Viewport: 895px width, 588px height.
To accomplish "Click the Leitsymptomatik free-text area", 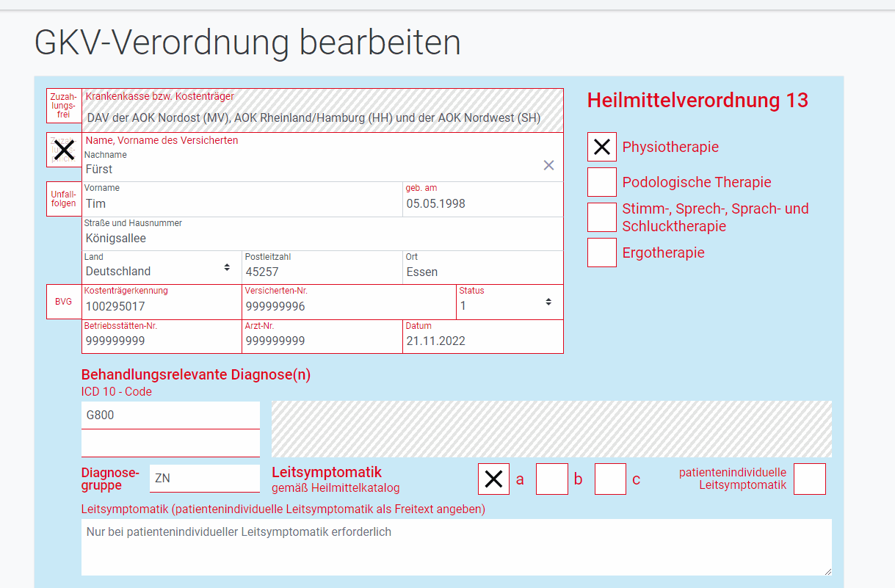I will coord(457,547).
